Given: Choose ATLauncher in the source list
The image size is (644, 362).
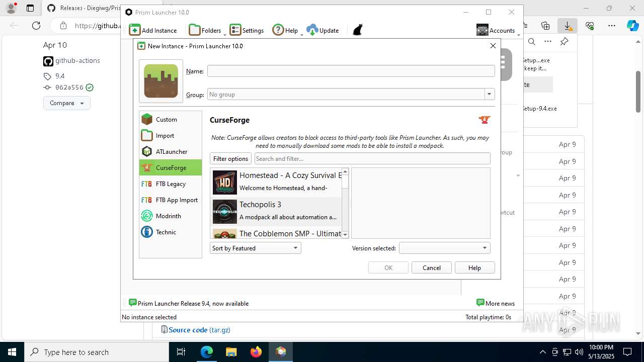Looking at the screenshot, I should click(x=171, y=151).
